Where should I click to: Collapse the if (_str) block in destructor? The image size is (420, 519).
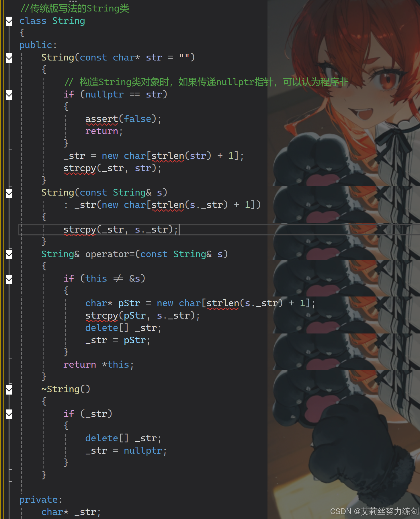(9, 414)
